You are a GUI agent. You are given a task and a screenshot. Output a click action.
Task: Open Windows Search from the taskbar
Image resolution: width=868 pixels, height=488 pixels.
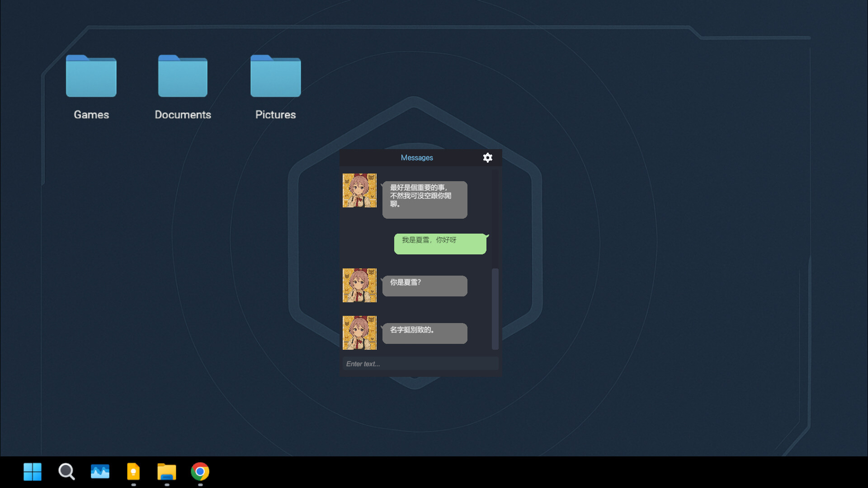pos(66,471)
